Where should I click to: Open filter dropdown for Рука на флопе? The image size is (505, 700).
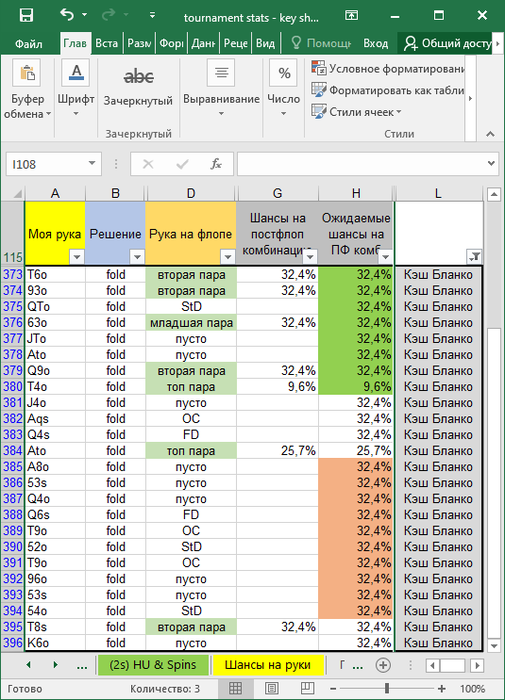pos(228,257)
